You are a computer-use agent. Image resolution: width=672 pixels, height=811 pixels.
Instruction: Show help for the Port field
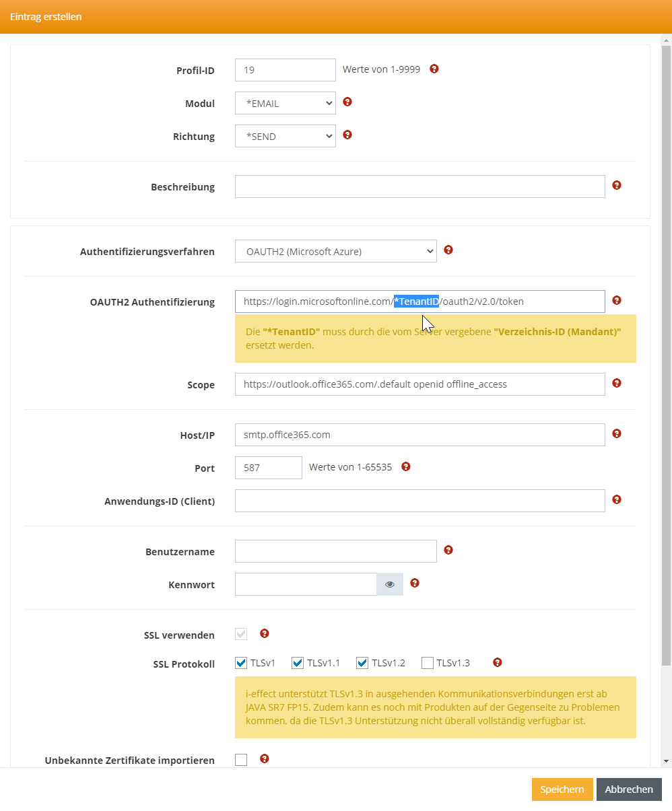click(x=406, y=466)
